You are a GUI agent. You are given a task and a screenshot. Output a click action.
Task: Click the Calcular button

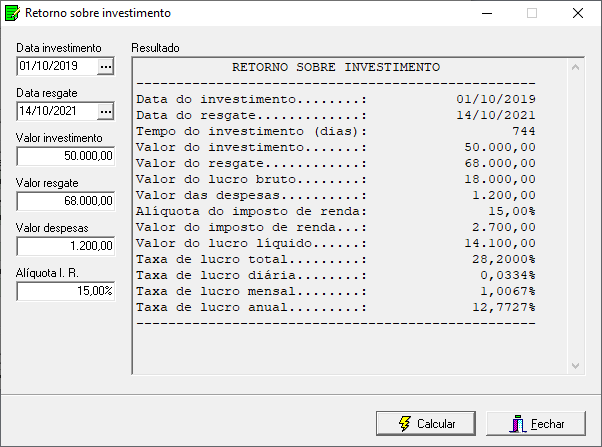tap(426, 424)
